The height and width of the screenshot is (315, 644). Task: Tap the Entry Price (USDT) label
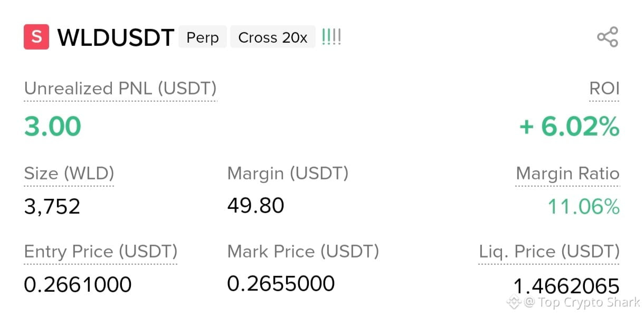101,252
